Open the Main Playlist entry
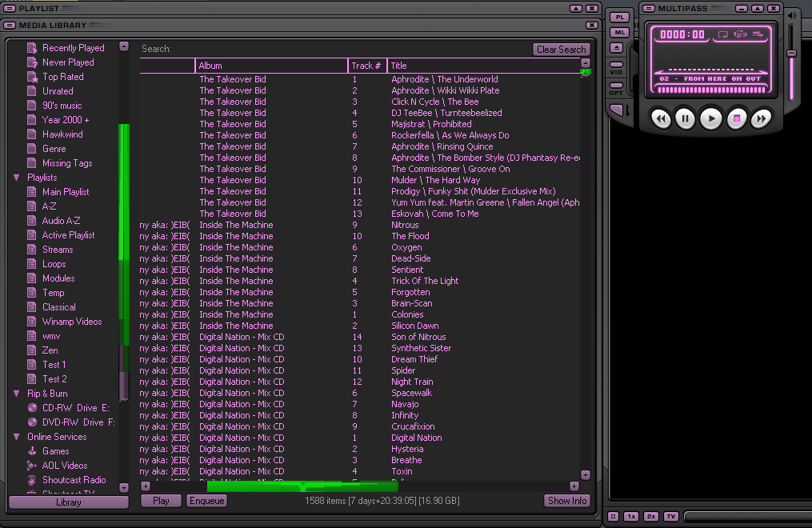 tap(66, 191)
